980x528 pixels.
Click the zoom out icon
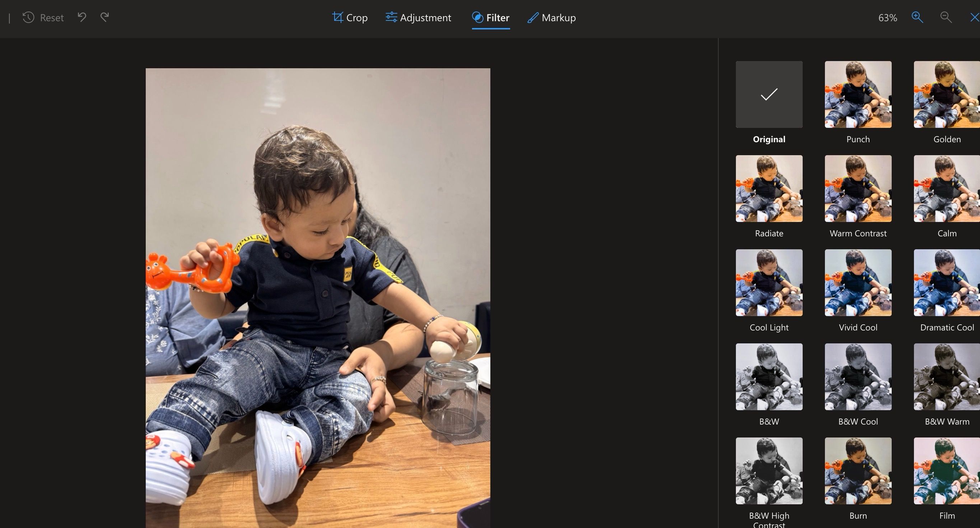click(945, 17)
